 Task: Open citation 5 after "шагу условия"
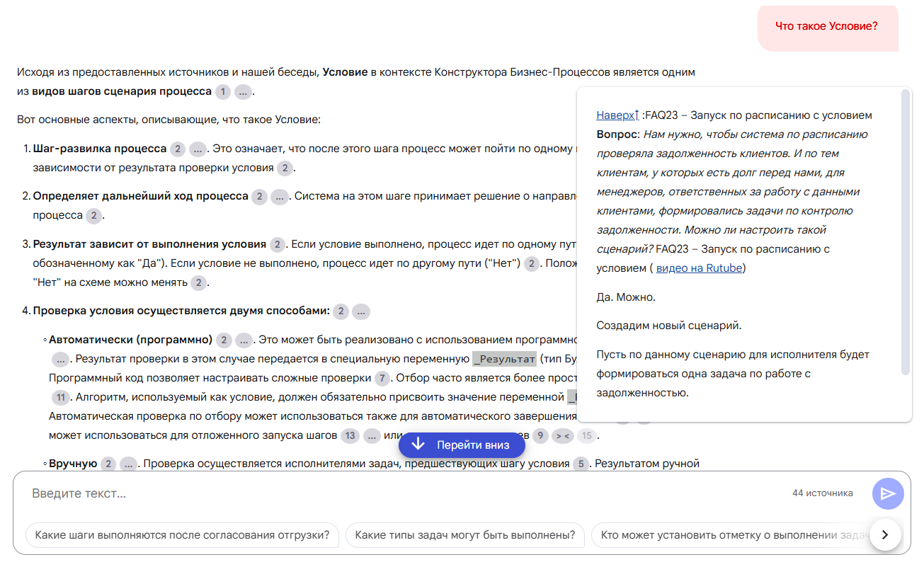point(581,464)
